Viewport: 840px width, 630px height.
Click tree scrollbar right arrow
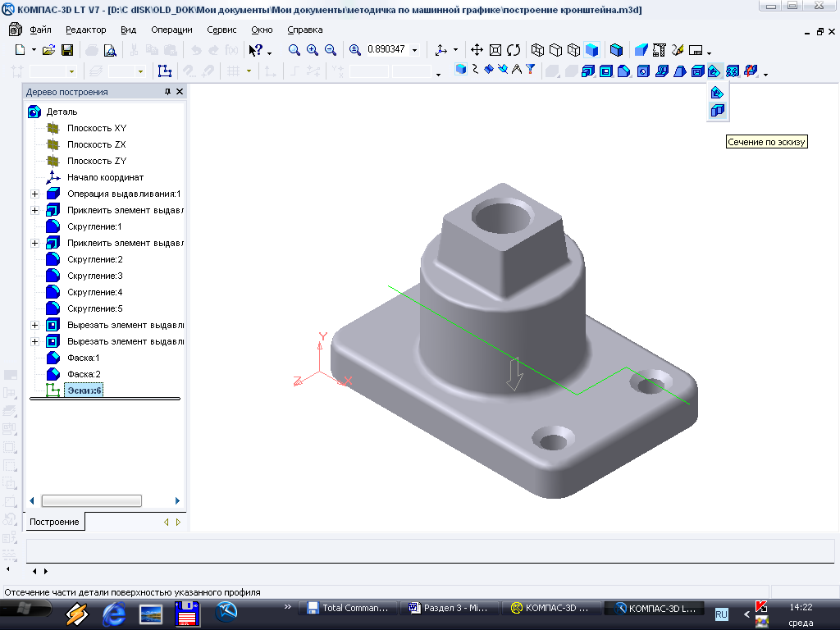tap(177, 501)
